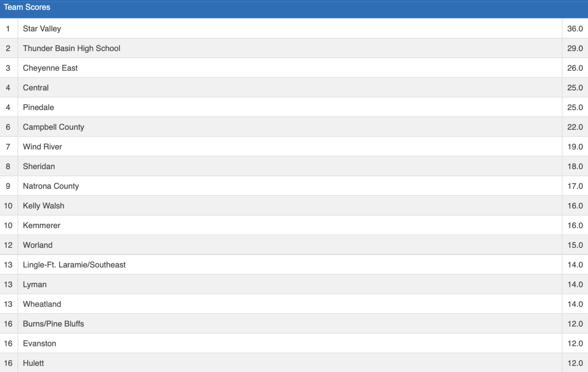Select Kemmerer in the scores table

[41, 225]
